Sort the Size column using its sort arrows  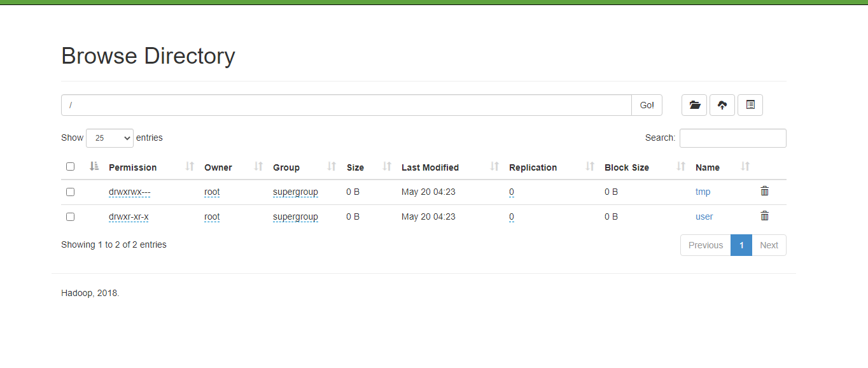coord(386,167)
